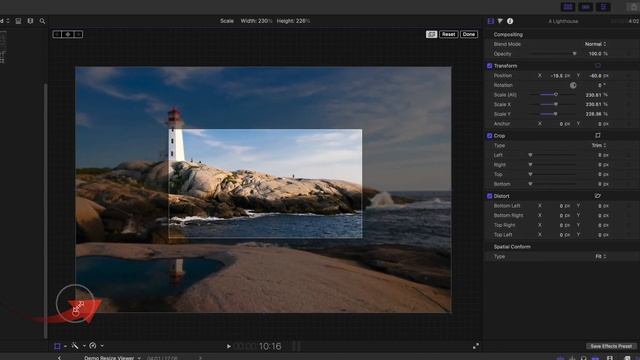This screenshot has height=360, width=640.
Task: Go to next keyframe in viewer
Action: [x=78, y=34]
